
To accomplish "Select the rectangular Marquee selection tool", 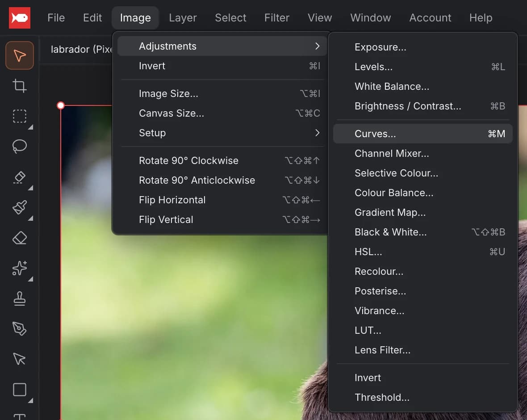I will coord(20,116).
